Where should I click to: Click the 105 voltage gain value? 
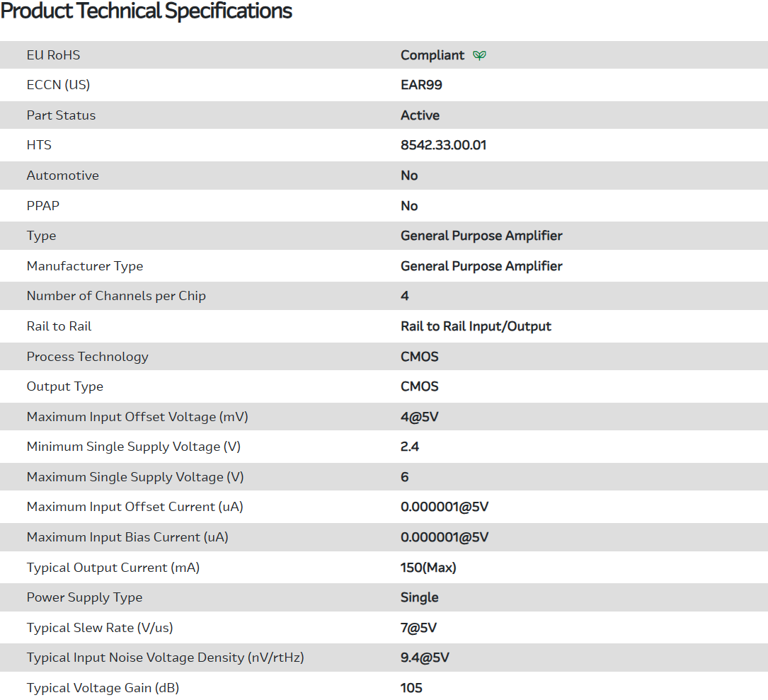pos(411,688)
